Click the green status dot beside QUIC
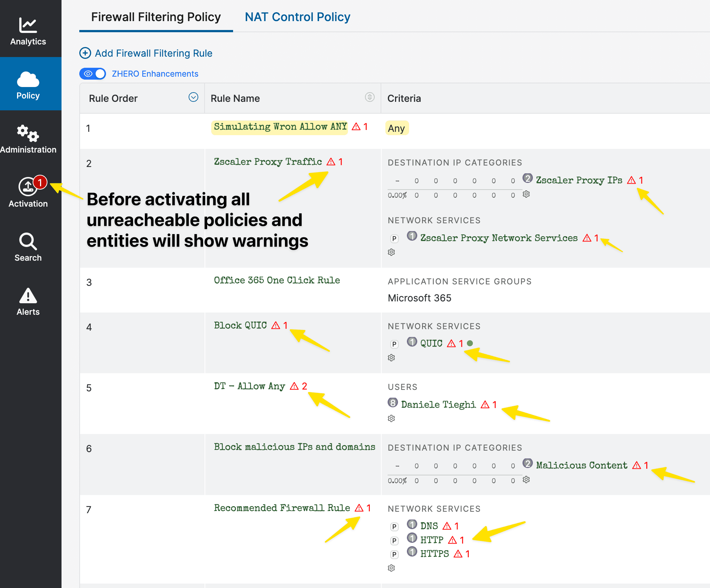Screen dimensions: 710x588 pyautogui.click(x=470, y=343)
